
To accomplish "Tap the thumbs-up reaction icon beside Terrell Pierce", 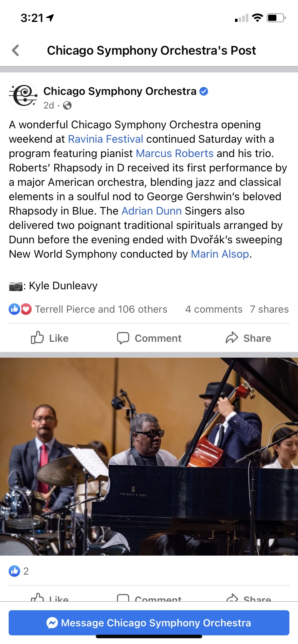I will pos(14,309).
